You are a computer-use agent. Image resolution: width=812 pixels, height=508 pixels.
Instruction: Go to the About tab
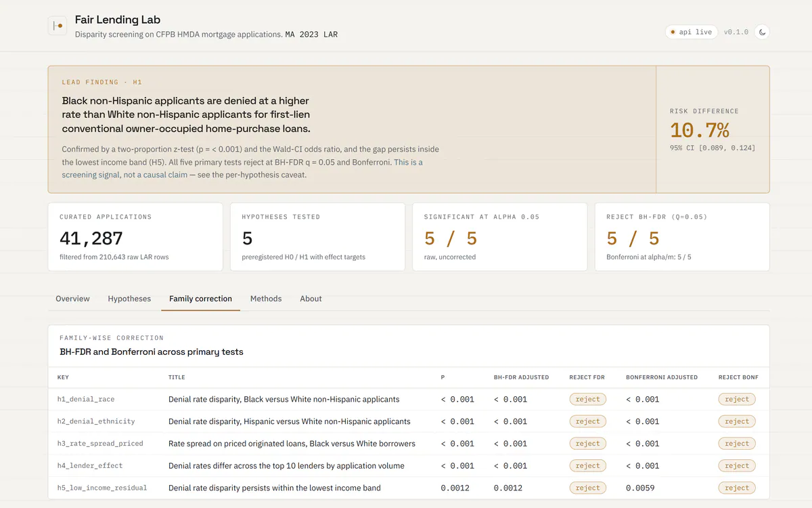311,299
